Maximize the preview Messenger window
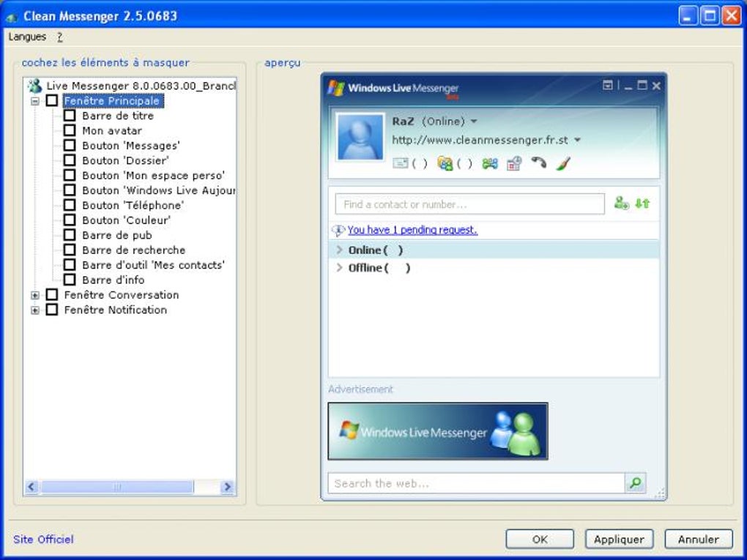This screenshot has width=747, height=560. [642, 85]
